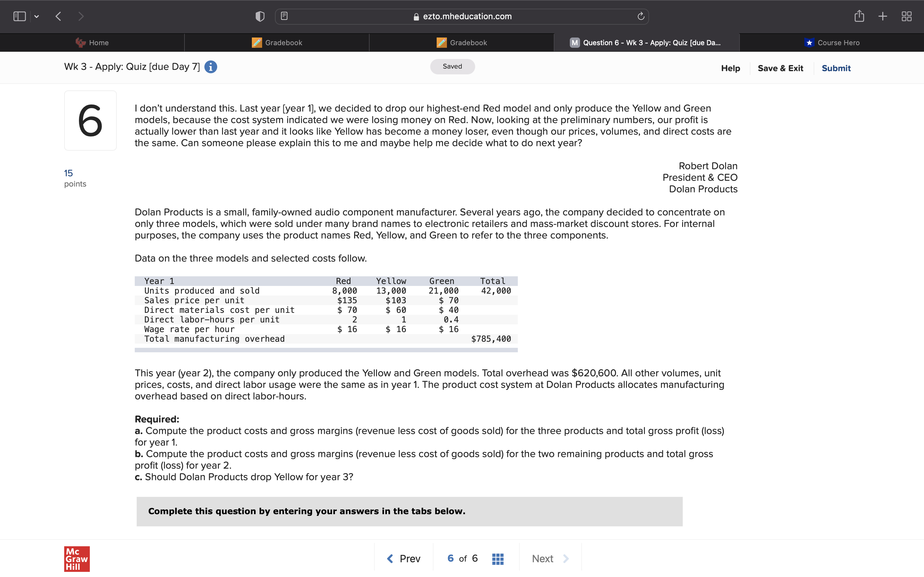Click the Prev page navigation button
This screenshot has width=924, height=577.
click(405, 558)
